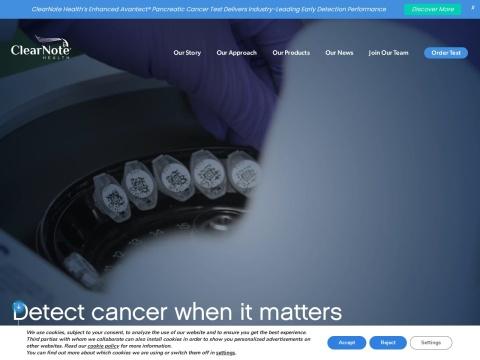The height and width of the screenshot is (360, 480).
Task: Click the Order Test button
Action: tap(446, 53)
